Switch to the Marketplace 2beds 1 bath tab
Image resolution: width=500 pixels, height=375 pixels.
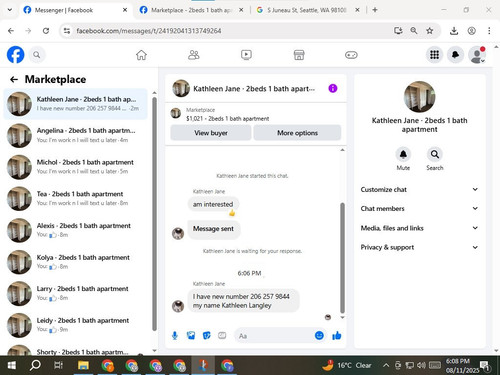coord(192,10)
